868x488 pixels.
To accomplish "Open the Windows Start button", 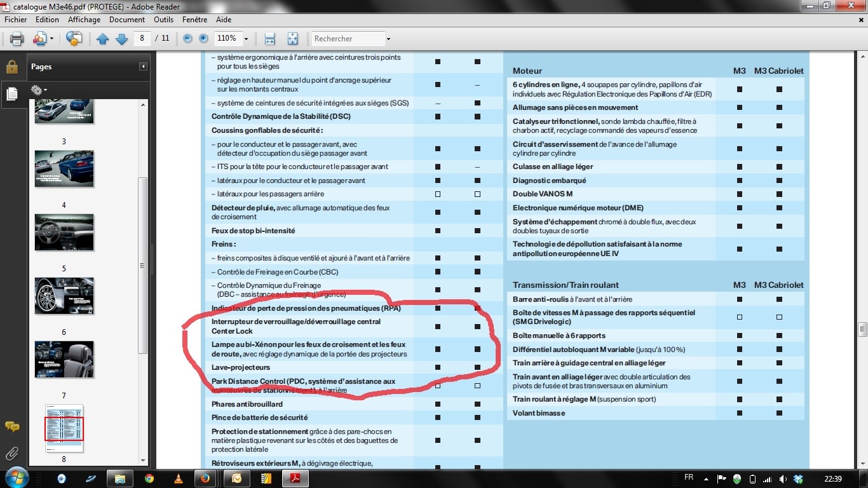I will pos(16,478).
